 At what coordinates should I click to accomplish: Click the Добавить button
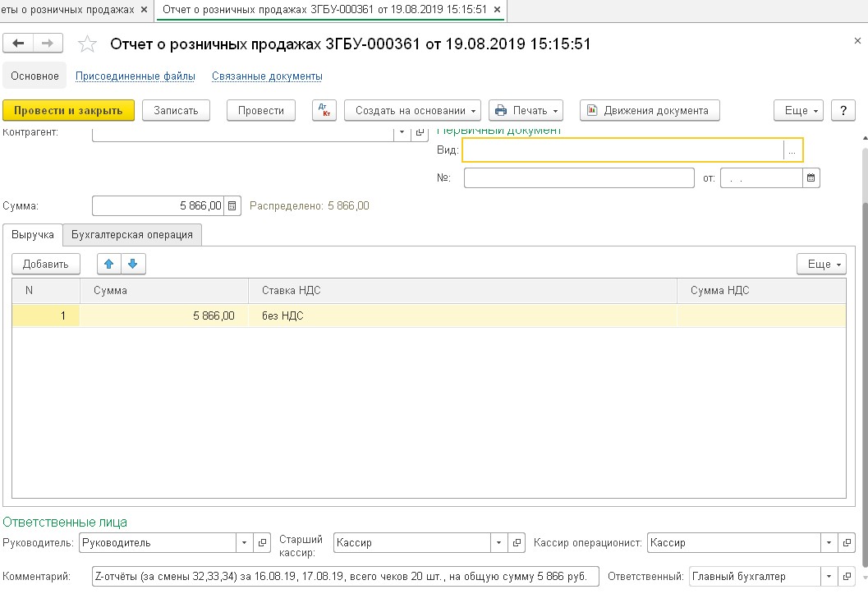click(x=46, y=264)
